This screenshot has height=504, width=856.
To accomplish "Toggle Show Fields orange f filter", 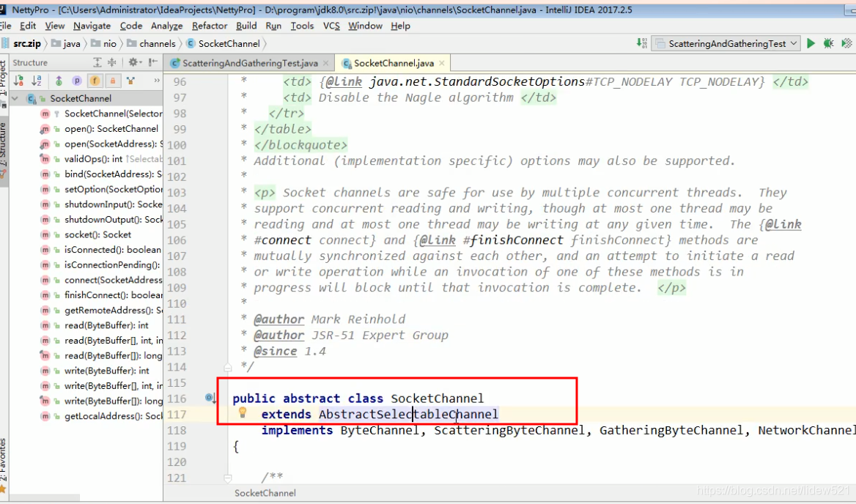I will tap(95, 81).
